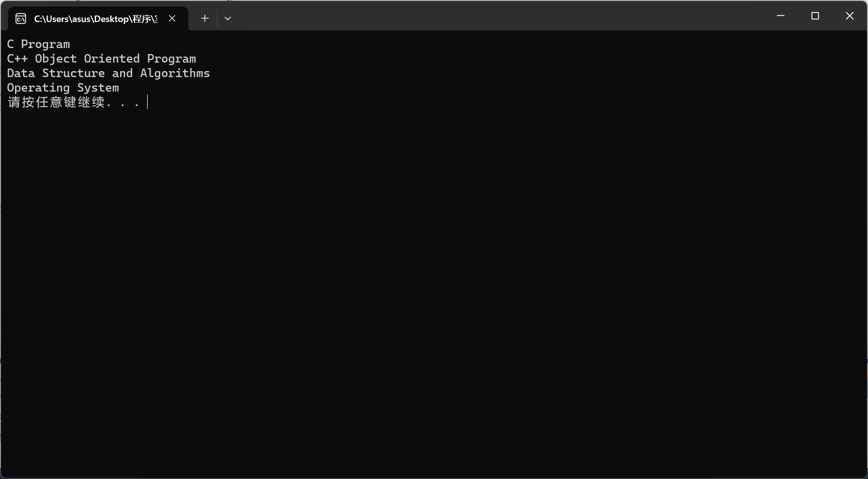Click the line "Operating System"

point(63,88)
